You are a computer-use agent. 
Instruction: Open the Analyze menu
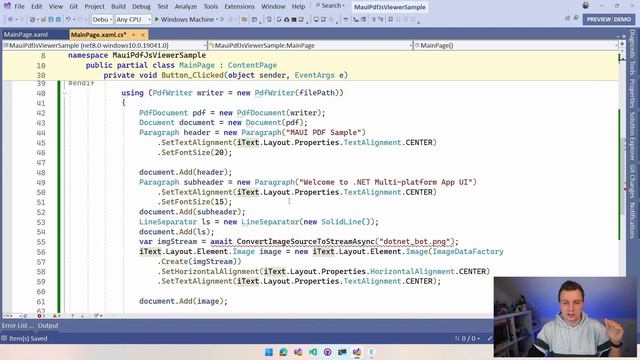[186, 7]
